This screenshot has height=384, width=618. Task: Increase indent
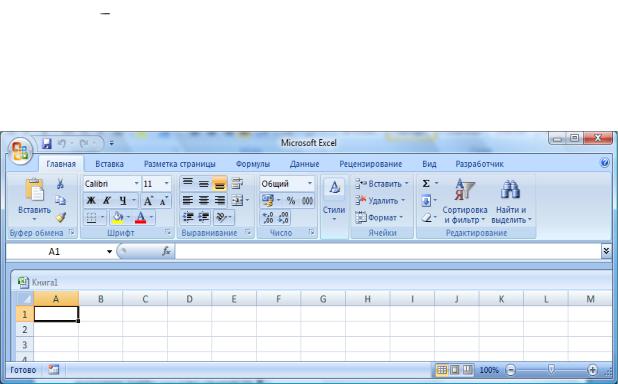coord(204,217)
